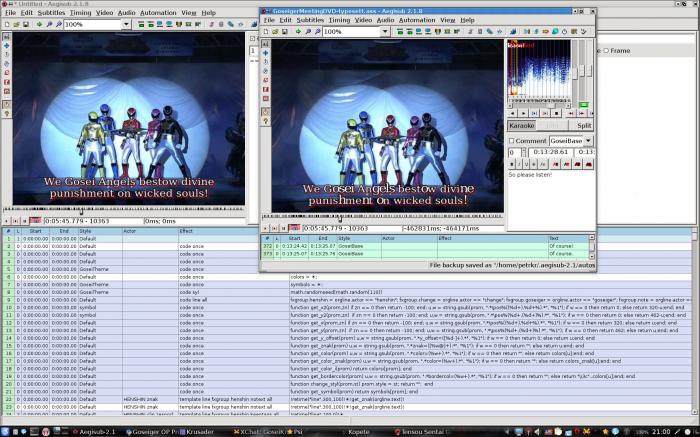Click green jump-to arrow in back window toolbar
Image resolution: width=700 pixels, height=437 pixels.
coord(39,24)
